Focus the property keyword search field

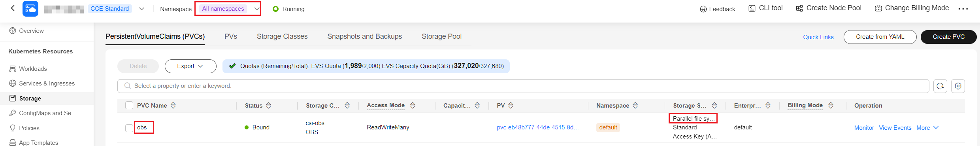click(x=523, y=86)
